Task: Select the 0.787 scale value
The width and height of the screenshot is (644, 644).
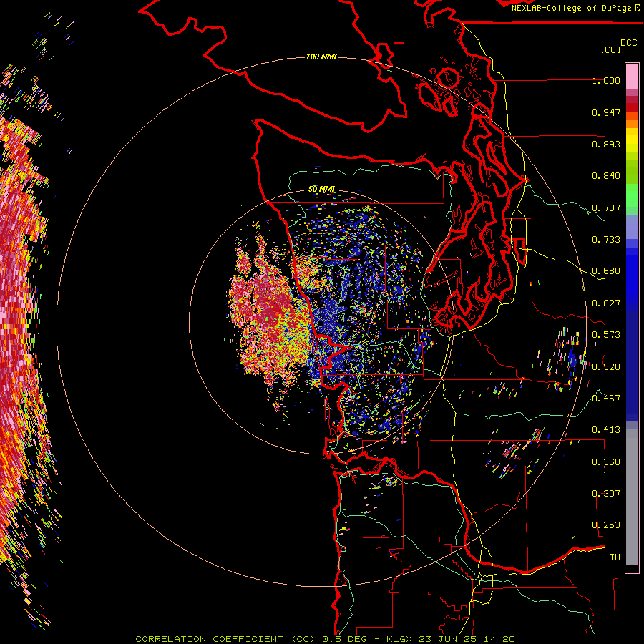Action: [x=606, y=208]
